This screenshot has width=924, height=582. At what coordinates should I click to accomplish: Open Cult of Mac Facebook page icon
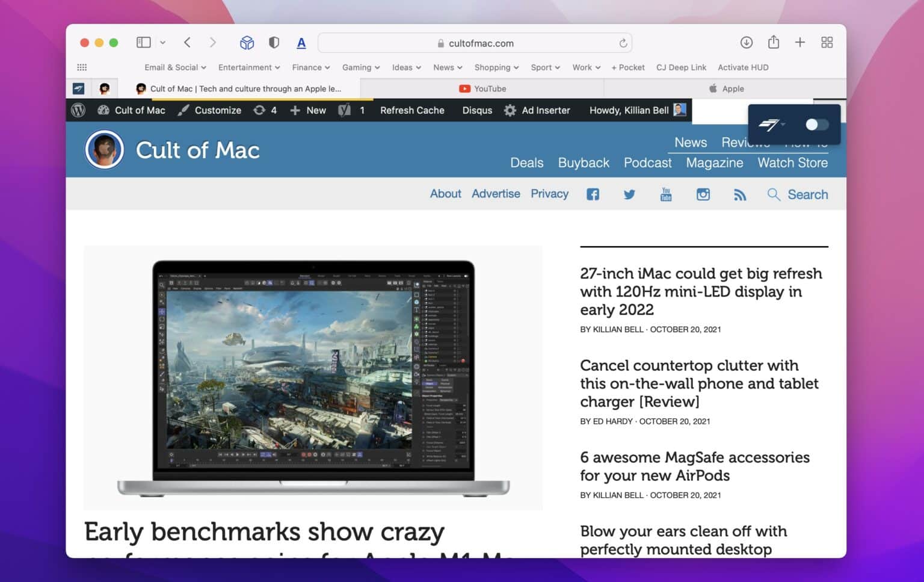pos(593,194)
